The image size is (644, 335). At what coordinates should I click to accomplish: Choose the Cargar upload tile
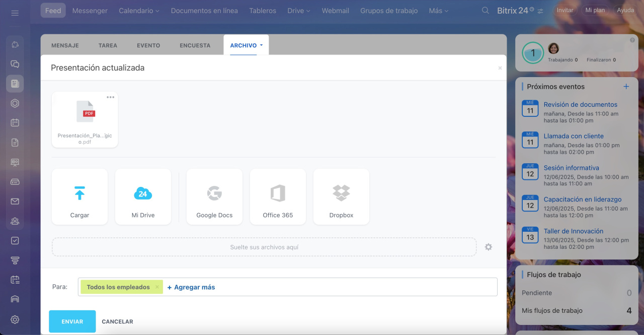click(x=79, y=196)
